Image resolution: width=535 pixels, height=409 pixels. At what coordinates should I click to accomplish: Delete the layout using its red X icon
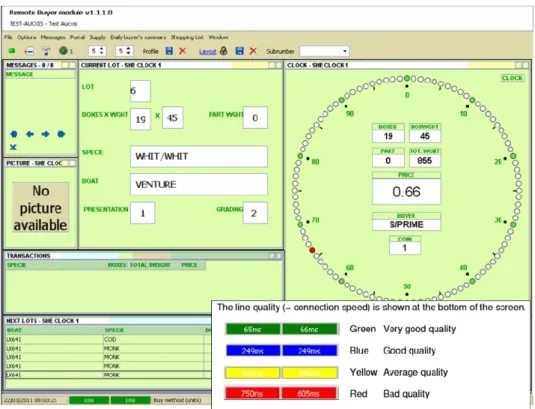[x=253, y=51]
